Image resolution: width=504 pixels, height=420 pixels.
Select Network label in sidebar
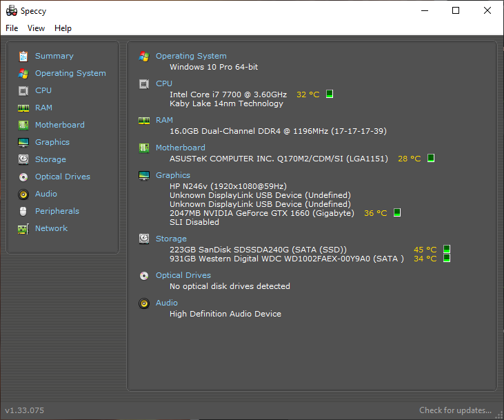point(52,228)
